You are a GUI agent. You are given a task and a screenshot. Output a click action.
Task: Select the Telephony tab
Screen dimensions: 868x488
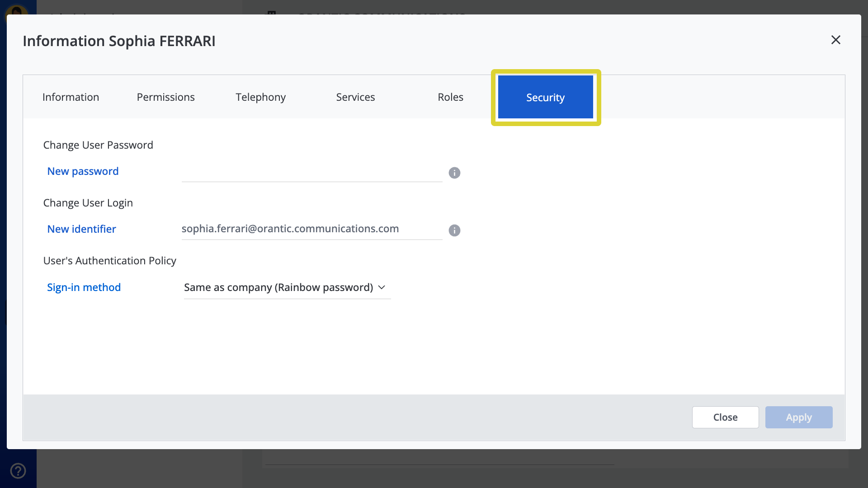click(260, 97)
